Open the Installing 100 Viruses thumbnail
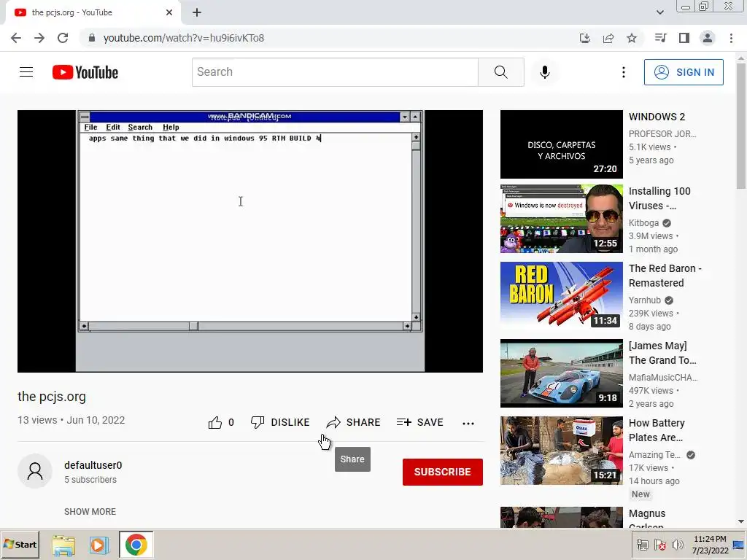This screenshot has height=560, width=747. click(x=561, y=219)
